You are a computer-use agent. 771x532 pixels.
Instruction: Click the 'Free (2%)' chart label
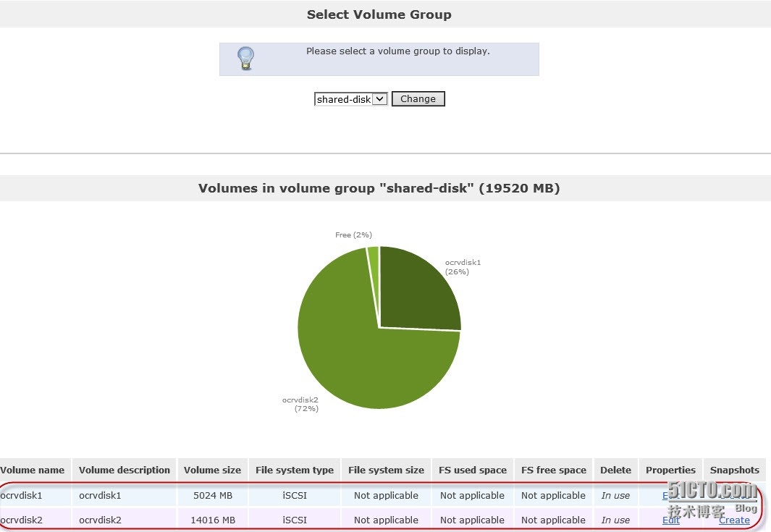click(x=353, y=235)
